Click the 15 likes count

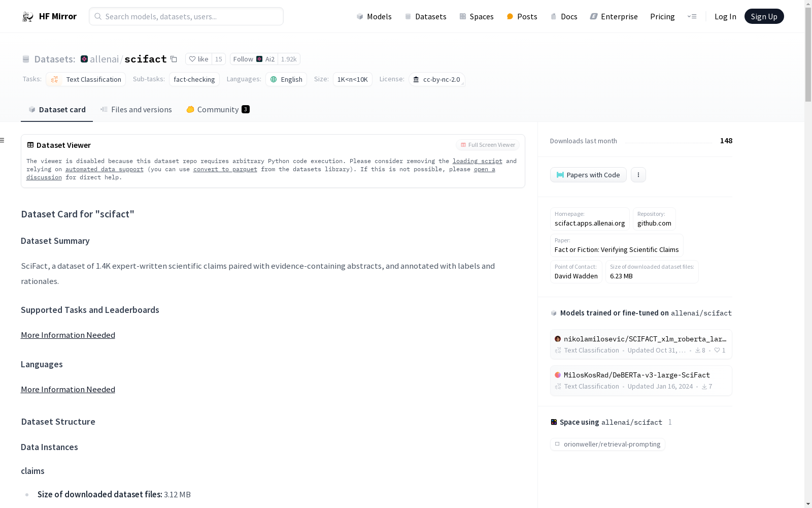(x=219, y=59)
